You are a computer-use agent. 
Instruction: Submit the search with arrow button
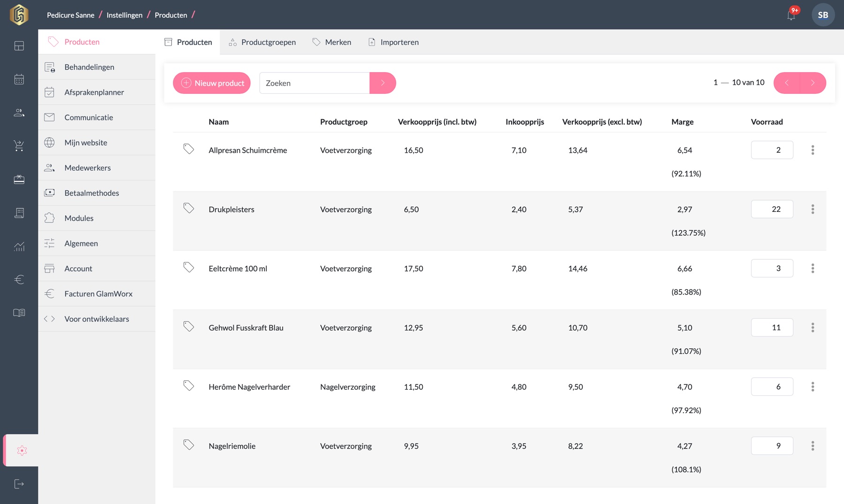click(x=383, y=83)
